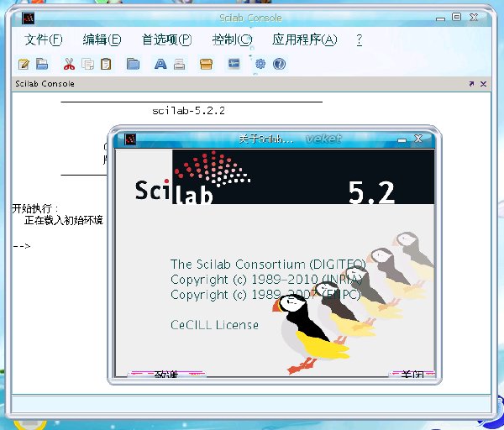Click the CeCILL License text
The height and width of the screenshot is (430, 504).
[x=214, y=324]
